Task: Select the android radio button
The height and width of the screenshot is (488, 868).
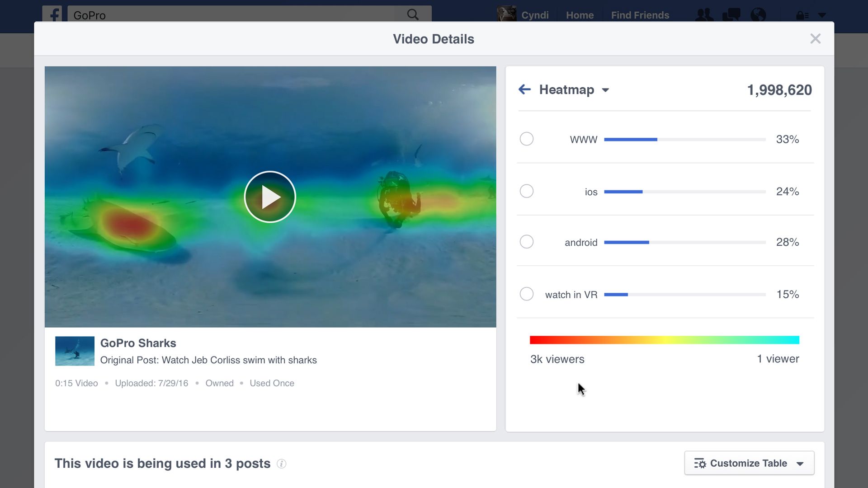Action: coord(526,242)
